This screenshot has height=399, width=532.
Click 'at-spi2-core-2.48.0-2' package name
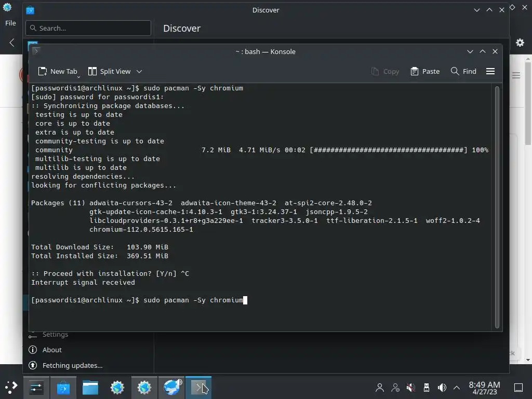pos(328,203)
